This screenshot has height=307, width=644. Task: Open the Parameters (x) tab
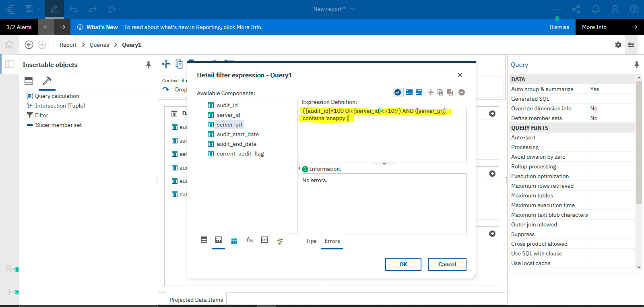[264, 240]
